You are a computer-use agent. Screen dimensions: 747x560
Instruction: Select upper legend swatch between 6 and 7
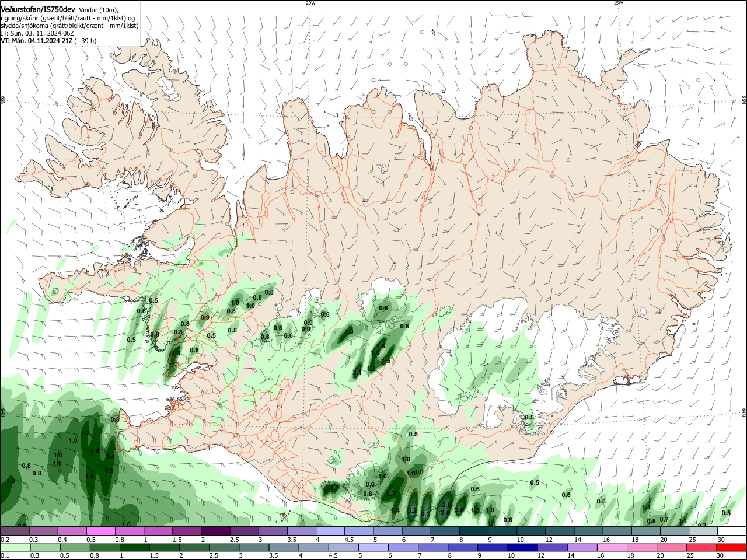[x=416, y=531]
